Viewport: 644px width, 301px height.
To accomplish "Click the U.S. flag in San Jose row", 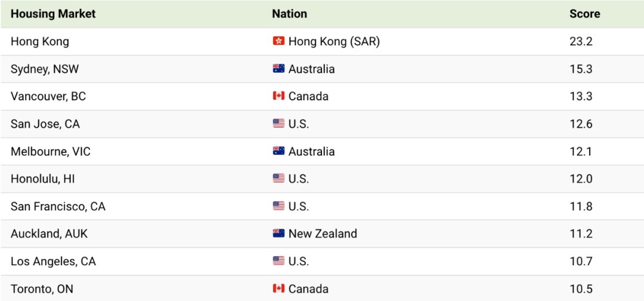I will click(278, 124).
